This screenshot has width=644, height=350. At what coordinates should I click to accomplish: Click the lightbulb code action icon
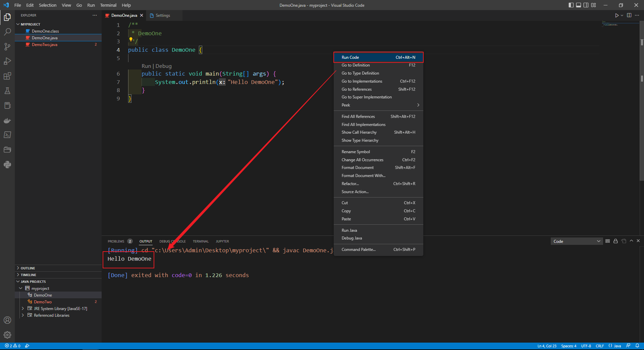(x=131, y=39)
